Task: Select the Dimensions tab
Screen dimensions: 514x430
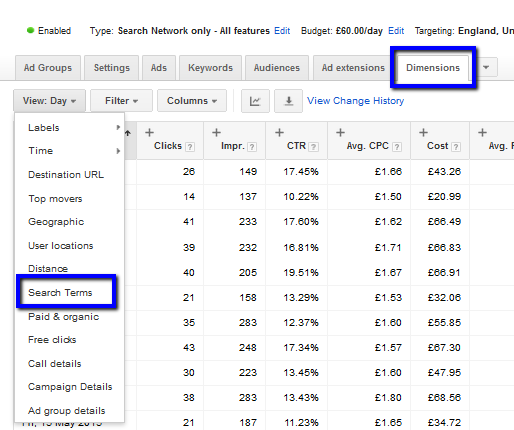Action: (433, 68)
